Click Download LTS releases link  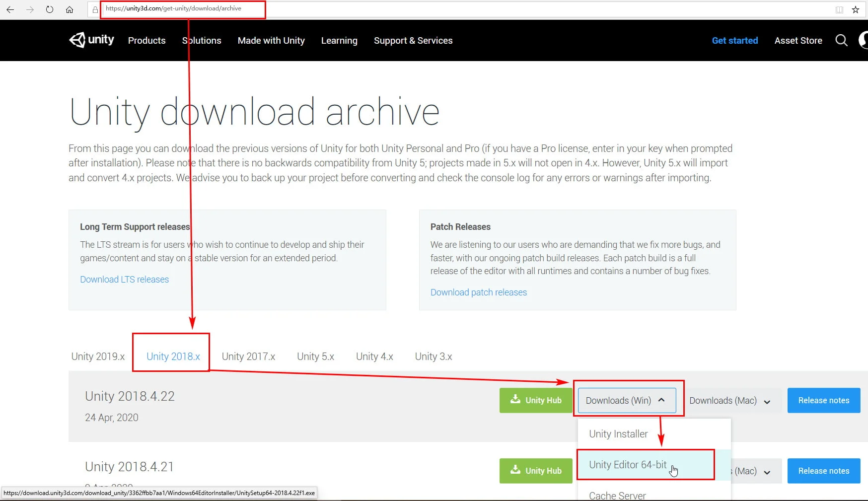(x=124, y=280)
